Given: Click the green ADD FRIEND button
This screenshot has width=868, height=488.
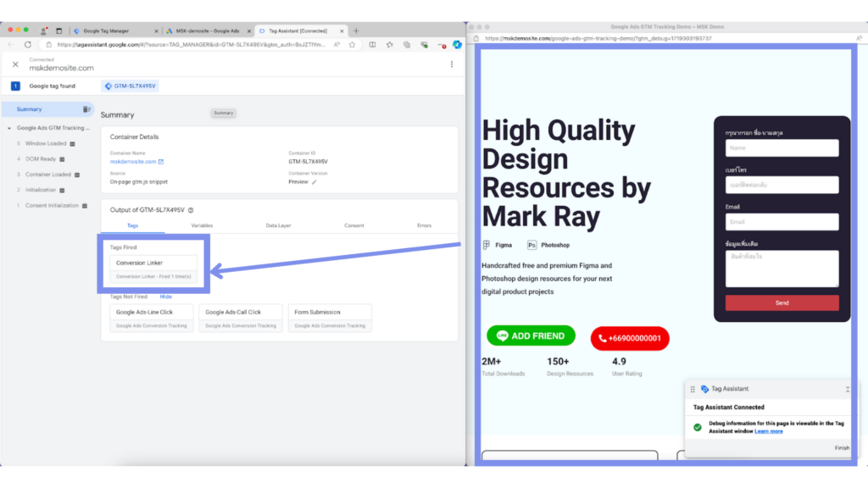Looking at the screenshot, I should [x=531, y=335].
